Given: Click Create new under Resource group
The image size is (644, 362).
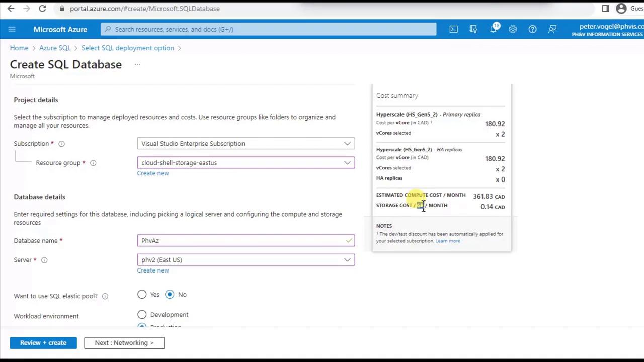Looking at the screenshot, I should click(x=153, y=173).
